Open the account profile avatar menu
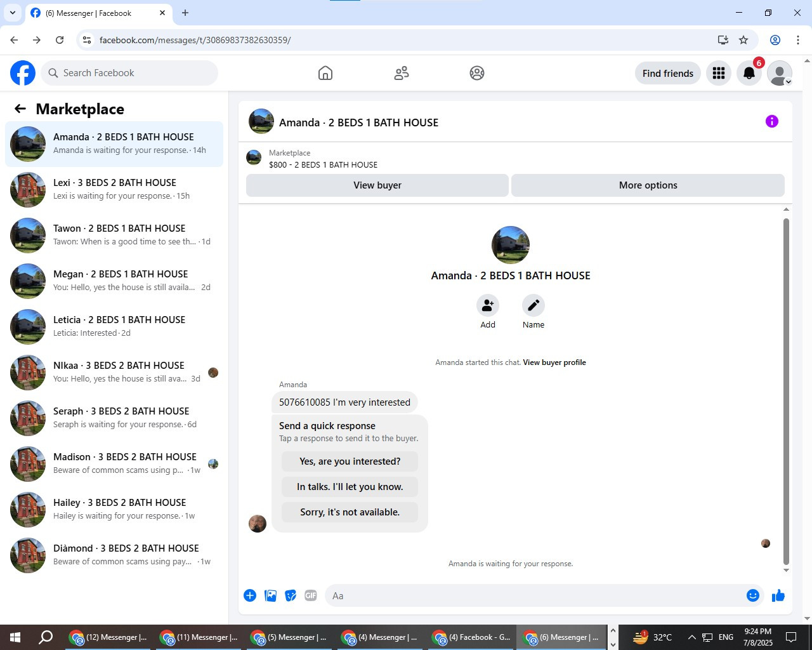Viewport: 812px width, 650px height. click(780, 73)
